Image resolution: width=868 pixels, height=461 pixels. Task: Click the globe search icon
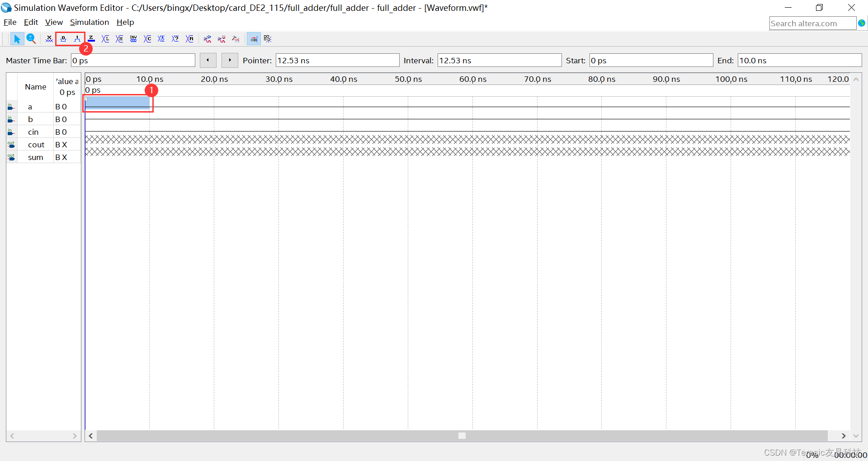pyautogui.click(x=862, y=23)
